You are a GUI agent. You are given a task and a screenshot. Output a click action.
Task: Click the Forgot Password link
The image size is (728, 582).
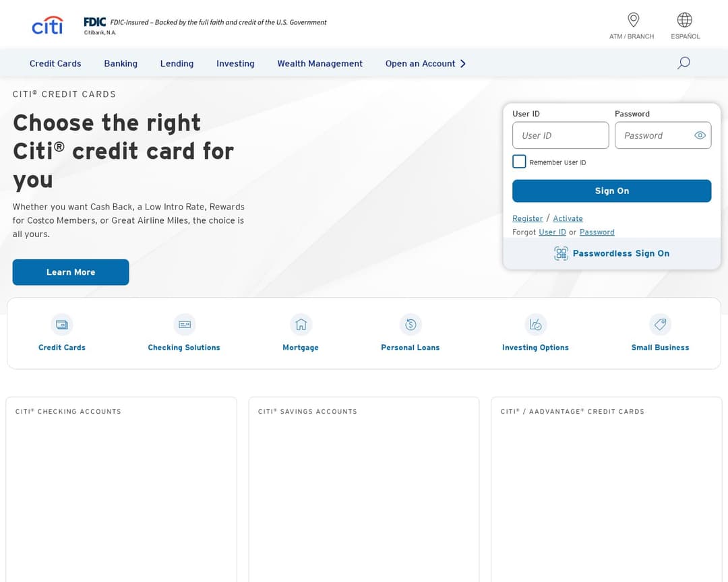[x=597, y=232]
